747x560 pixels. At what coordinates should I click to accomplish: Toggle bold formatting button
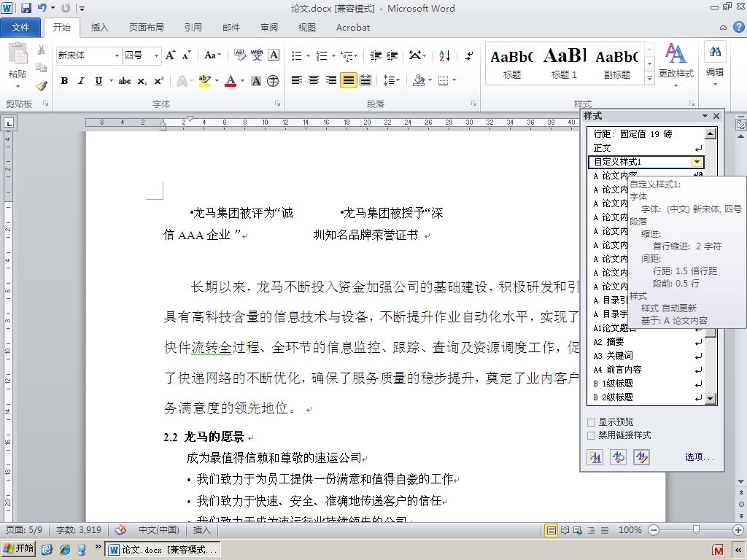click(x=64, y=81)
